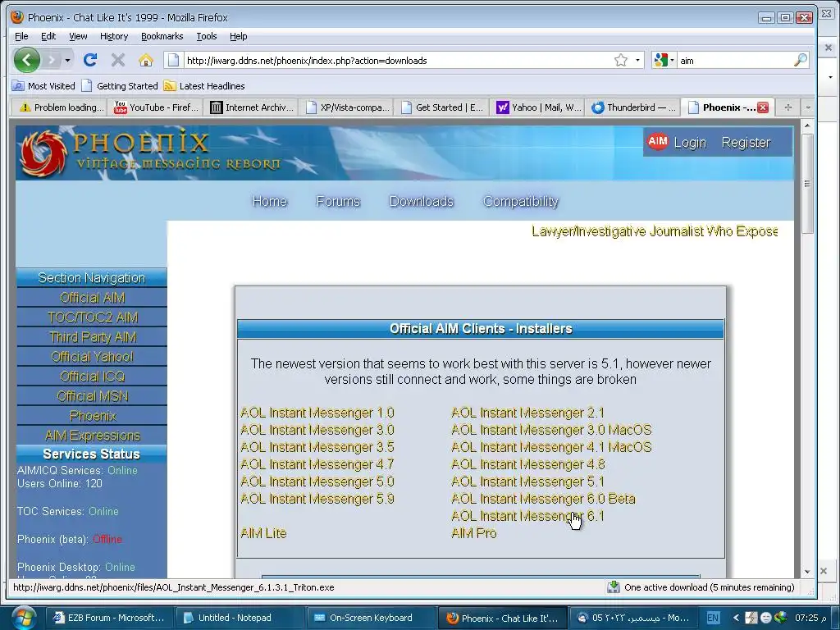Click the active download status icon
This screenshot has height=630, width=840.
[x=613, y=587]
